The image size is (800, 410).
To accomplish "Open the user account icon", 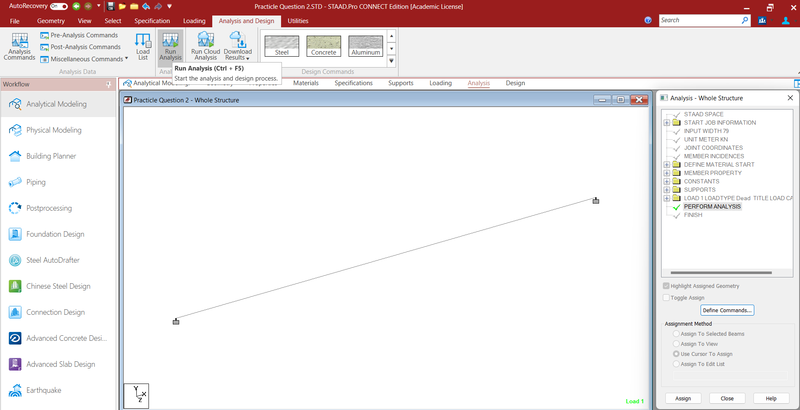I will pos(786,20).
